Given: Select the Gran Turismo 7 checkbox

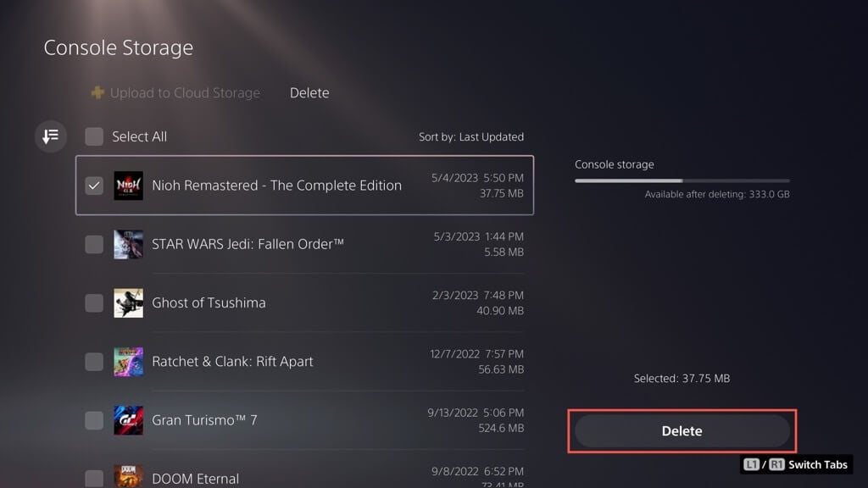Looking at the screenshot, I should point(94,420).
